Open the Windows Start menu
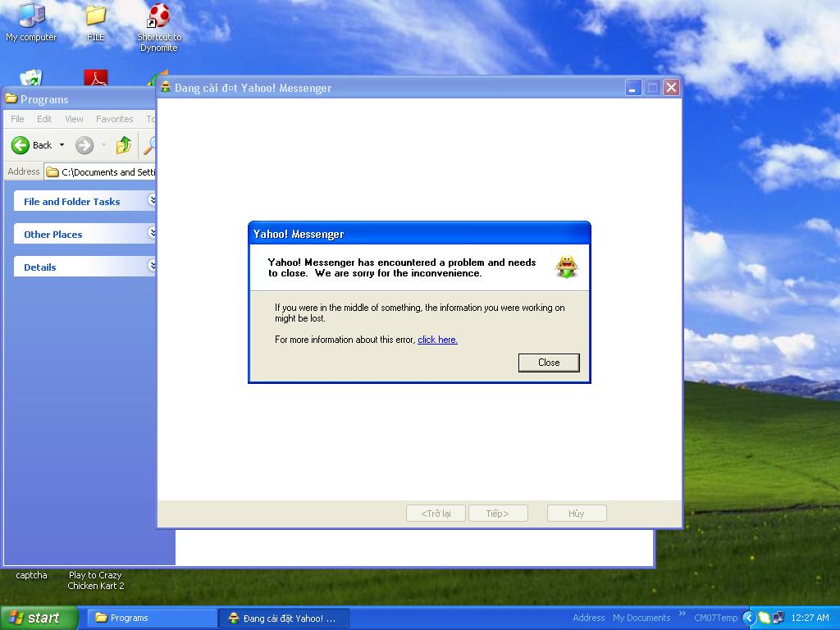Screen dimensions: 840x630 coord(39,618)
